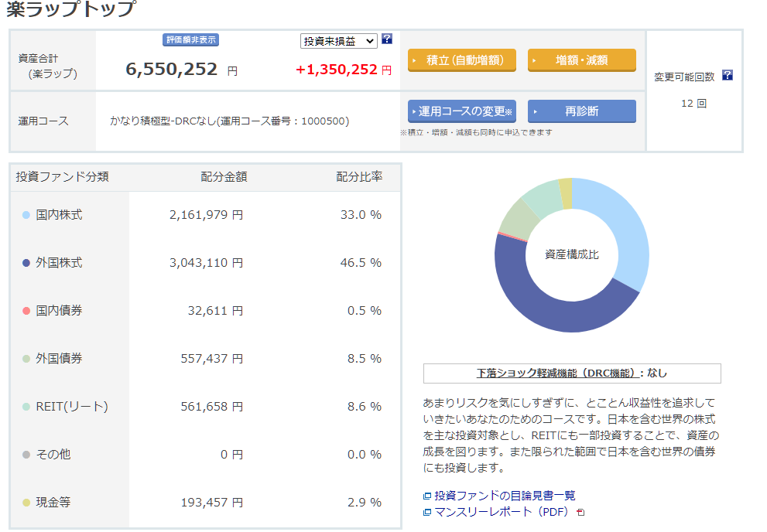
Task: Click new-window icon before マンスリーレポート
Action: 427,512
